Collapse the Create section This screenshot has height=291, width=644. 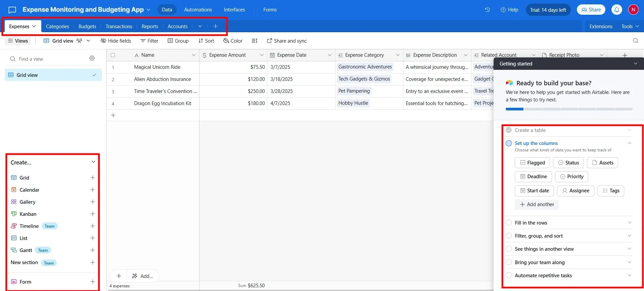(93, 162)
